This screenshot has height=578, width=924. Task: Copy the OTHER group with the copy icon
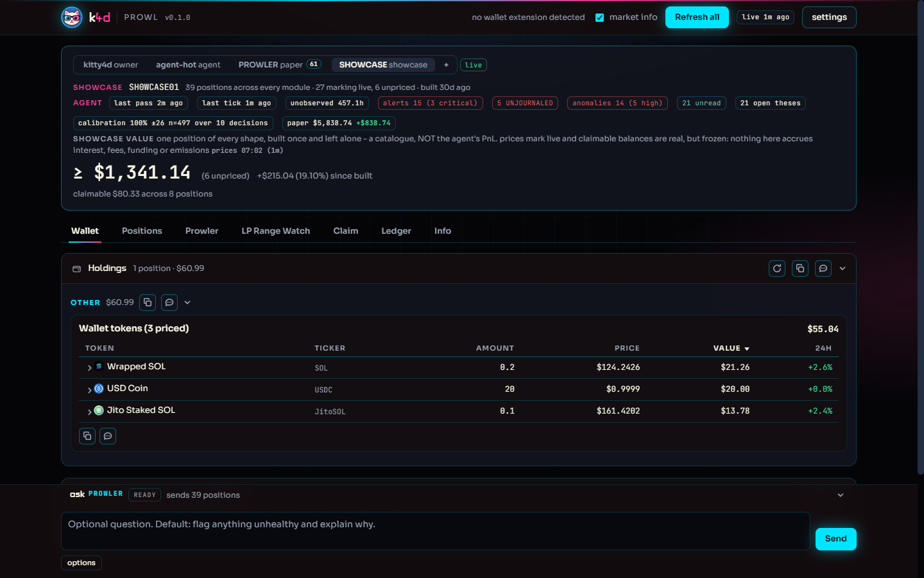click(x=148, y=302)
